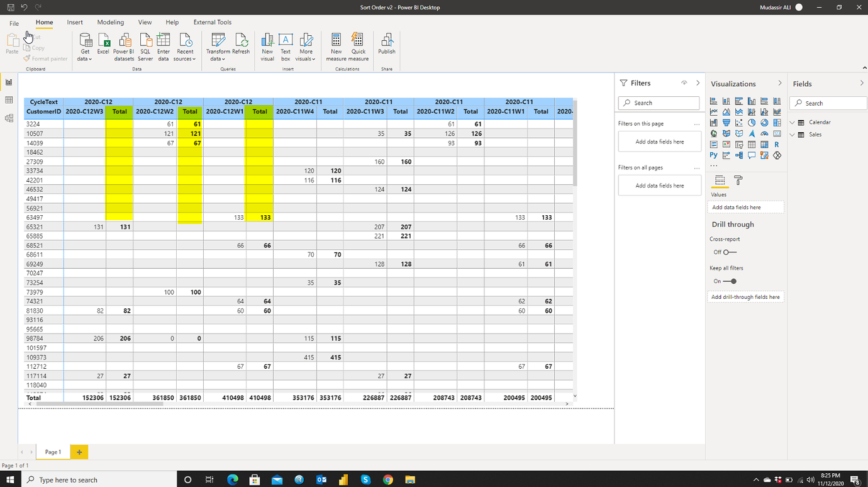Add a new report page with the plus button
868x487 pixels.
(x=79, y=452)
